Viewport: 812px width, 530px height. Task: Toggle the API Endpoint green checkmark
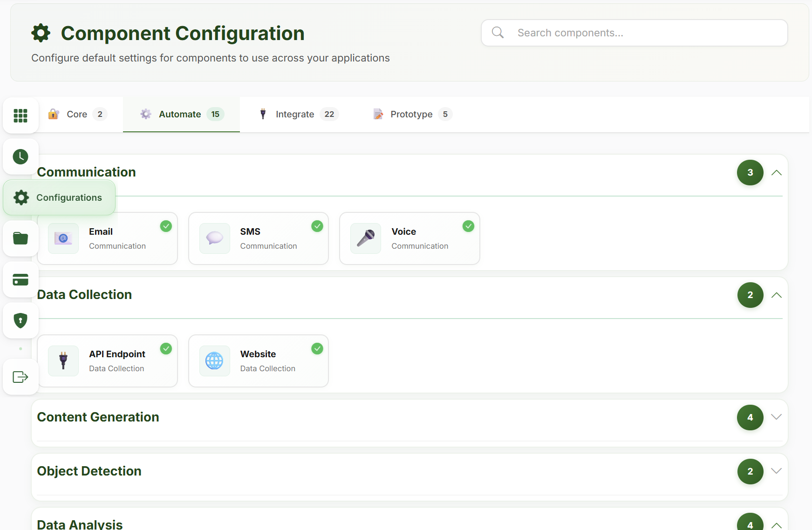pyautogui.click(x=166, y=349)
